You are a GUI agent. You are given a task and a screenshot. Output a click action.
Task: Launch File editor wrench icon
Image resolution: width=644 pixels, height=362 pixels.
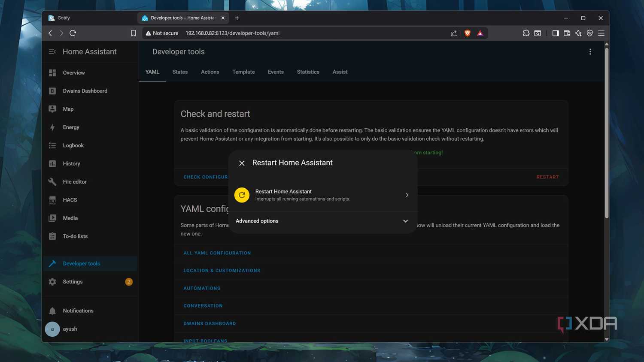click(x=52, y=181)
